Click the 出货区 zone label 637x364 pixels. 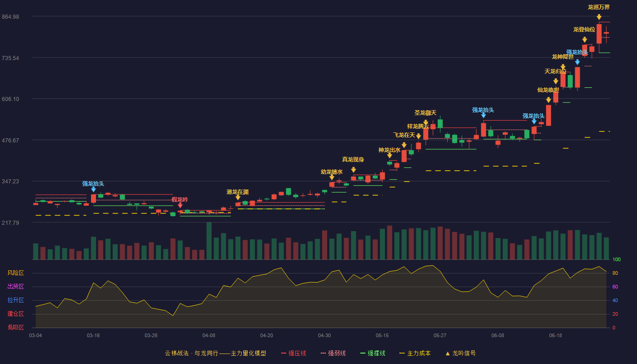pos(16,287)
